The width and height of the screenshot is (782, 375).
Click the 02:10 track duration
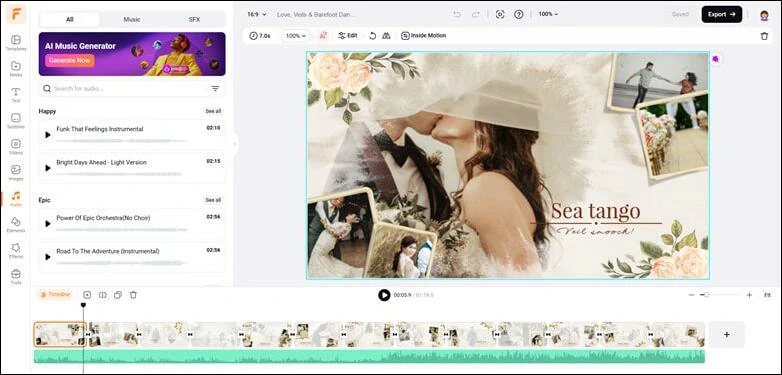[x=213, y=128]
